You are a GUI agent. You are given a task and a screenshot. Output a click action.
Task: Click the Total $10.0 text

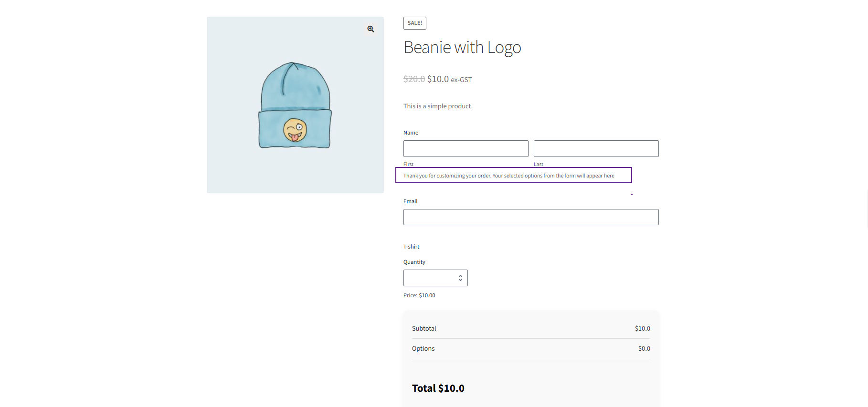coord(438,388)
